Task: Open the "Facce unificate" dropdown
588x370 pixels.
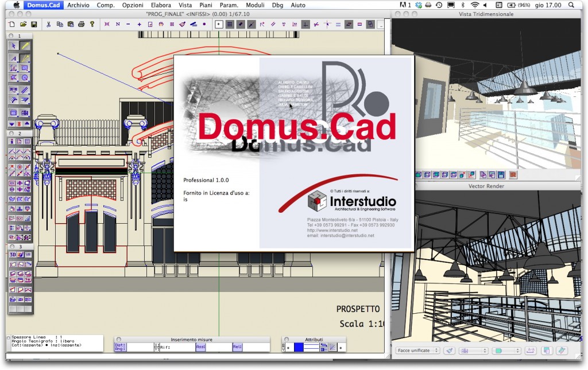Action: 417,350
